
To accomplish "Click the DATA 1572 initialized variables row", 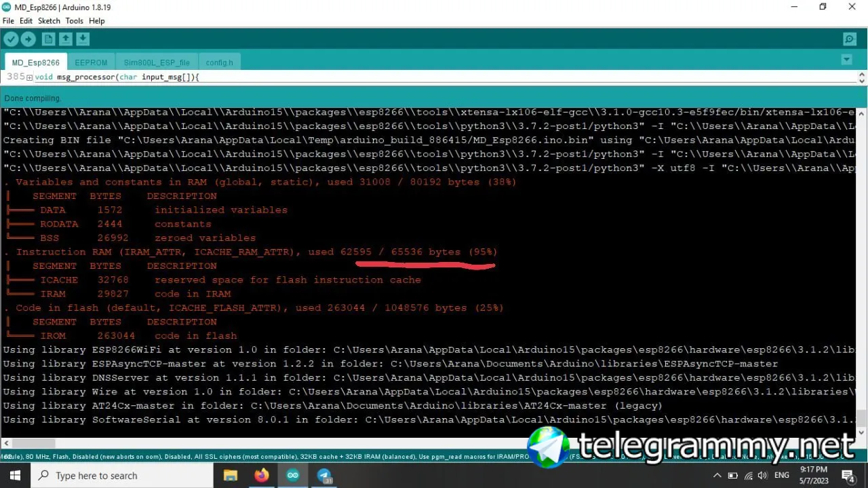I will point(146,210).
